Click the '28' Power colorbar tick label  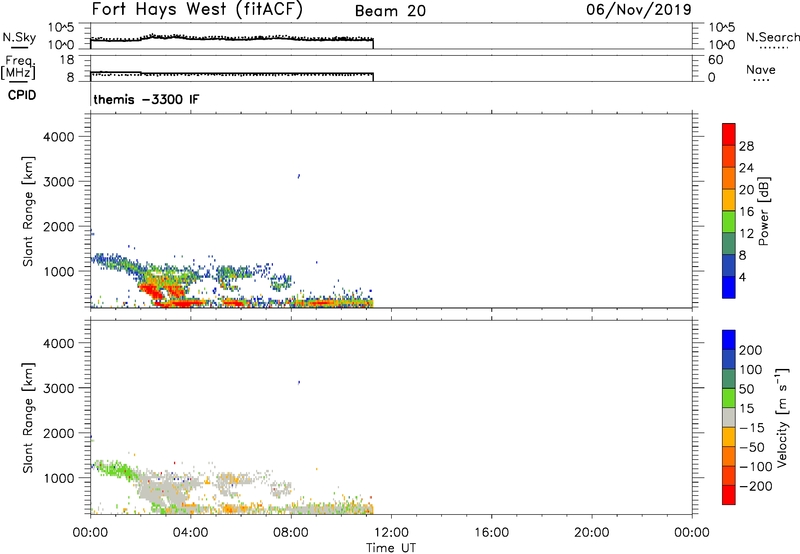click(x=746, y=146)
